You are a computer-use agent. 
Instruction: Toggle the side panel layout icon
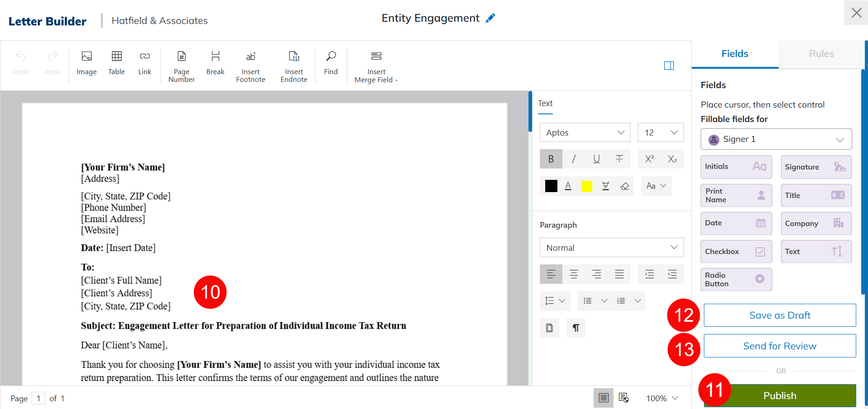[x=669, y=66]
